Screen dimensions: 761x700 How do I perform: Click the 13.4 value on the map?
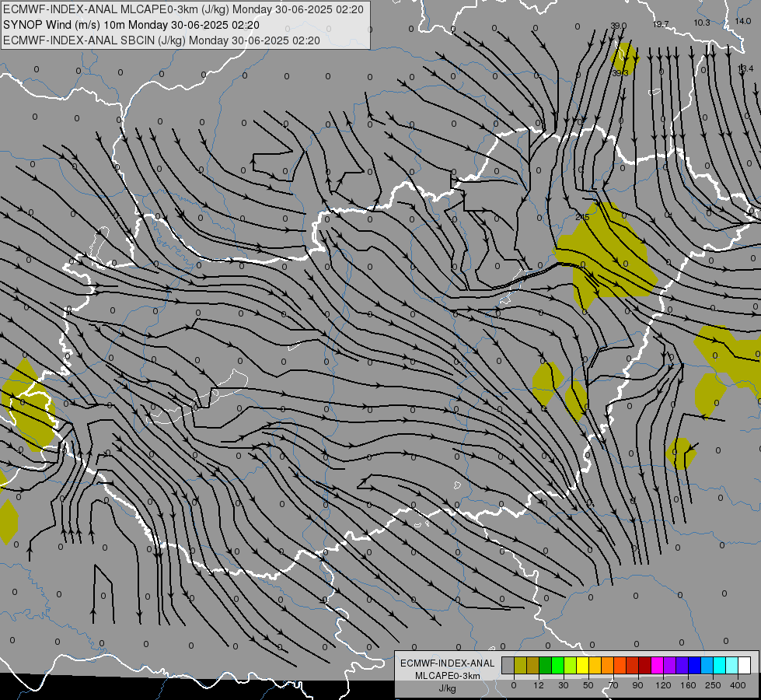click(x=745, y=68)
